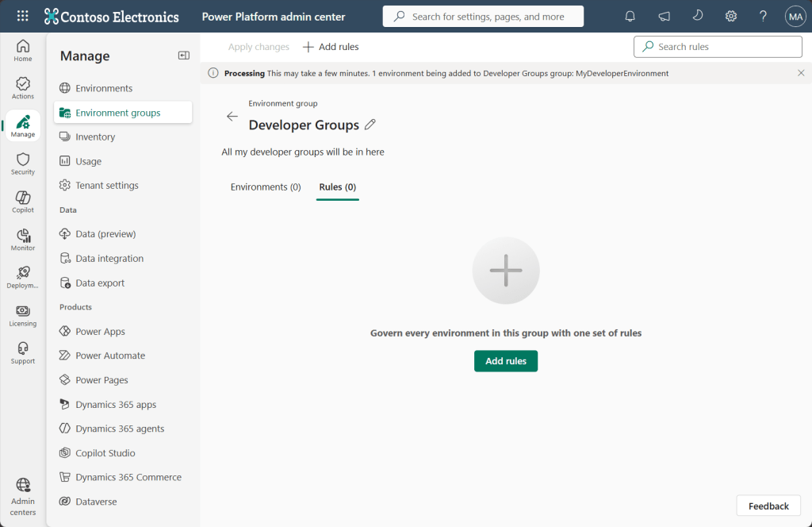
Task: Click Apply changes in command bar
Action: click(259, 47)
